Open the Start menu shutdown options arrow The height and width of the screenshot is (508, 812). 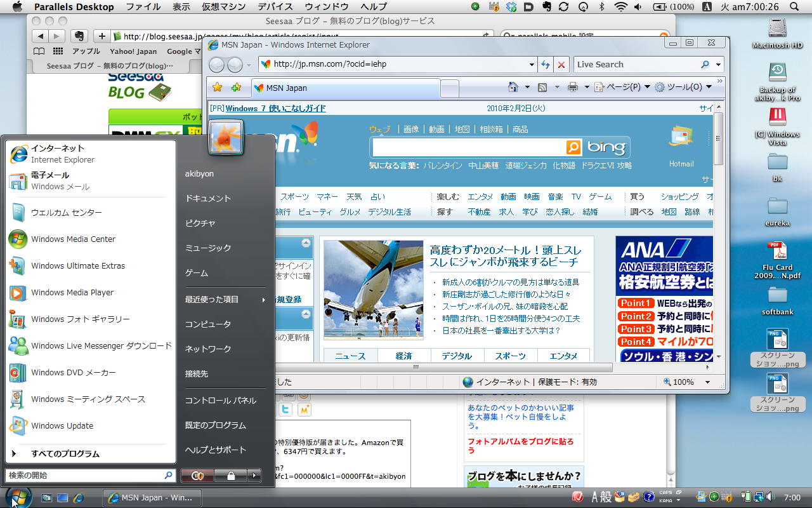point(254,475)
